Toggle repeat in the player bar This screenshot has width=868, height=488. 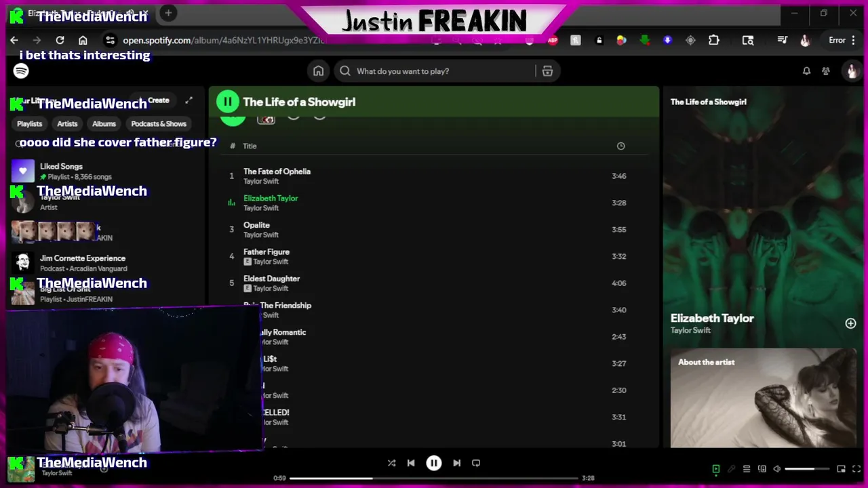pyautogui.click(x=476, y=463)
